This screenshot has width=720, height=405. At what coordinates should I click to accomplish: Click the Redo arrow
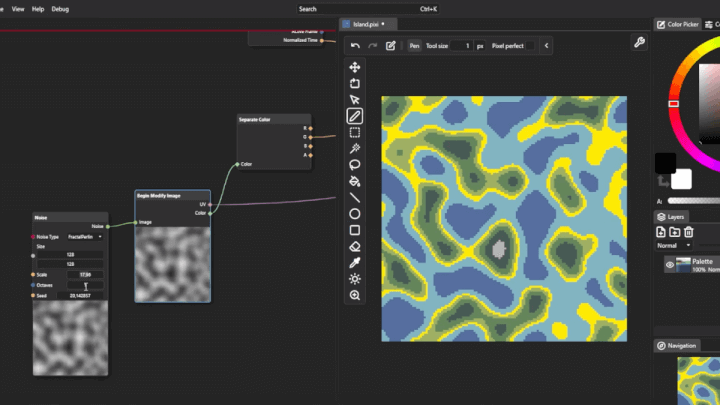coord(372,45)
